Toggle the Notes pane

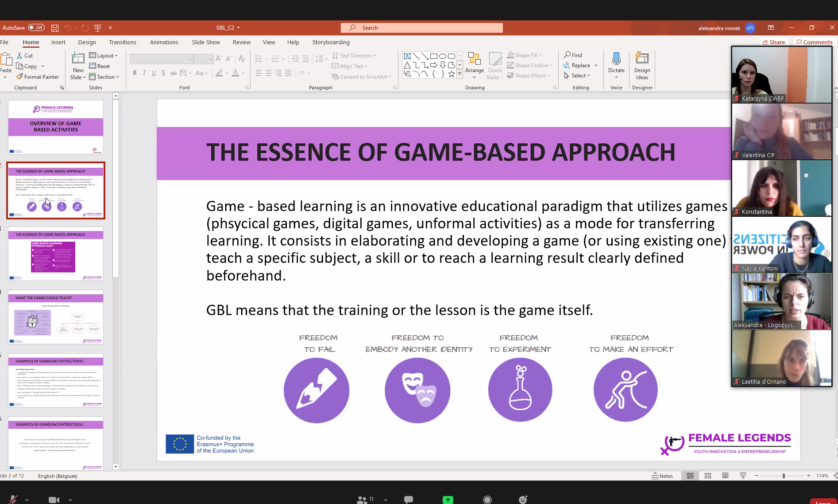[662, 476]
